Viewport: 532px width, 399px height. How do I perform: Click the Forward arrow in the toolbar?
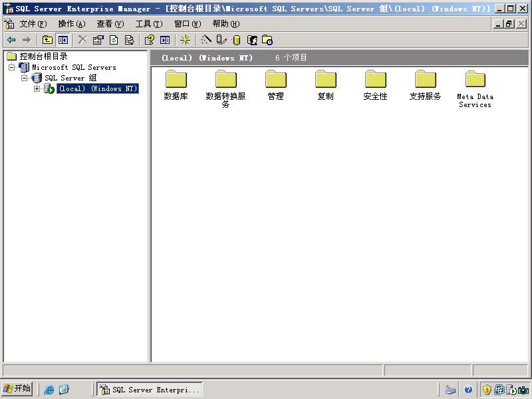tap(27, 40)
